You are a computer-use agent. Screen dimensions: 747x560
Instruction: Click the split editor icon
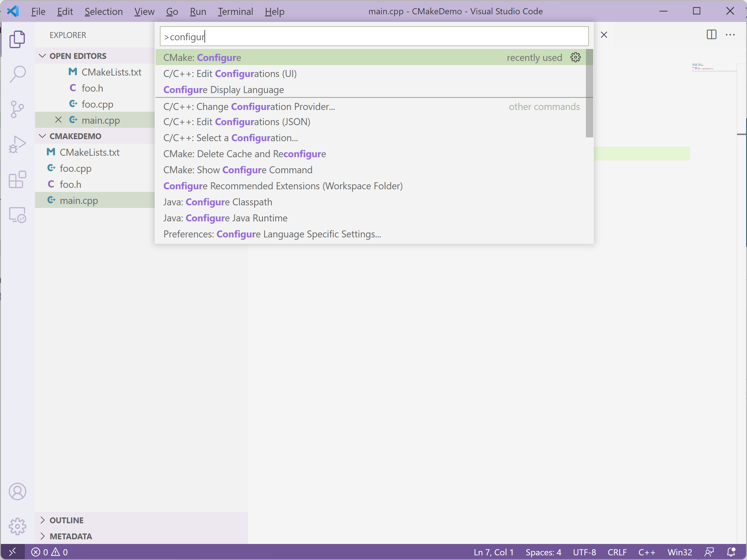(x=711, y=34)
